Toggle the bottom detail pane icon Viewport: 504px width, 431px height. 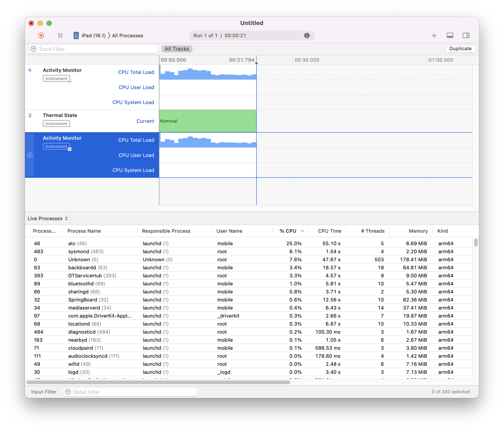click(x=450, y=36)
